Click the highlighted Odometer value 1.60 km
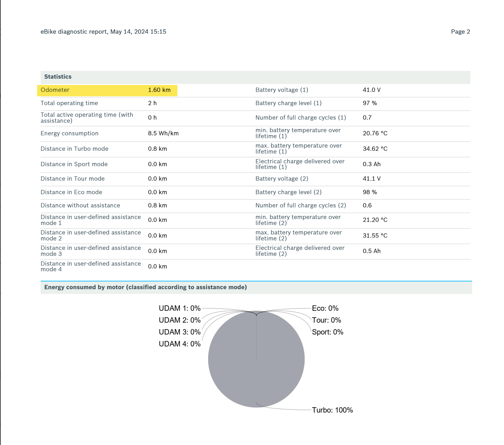The width and height of the screenshot is (504, 445). [x=159, y=90]
